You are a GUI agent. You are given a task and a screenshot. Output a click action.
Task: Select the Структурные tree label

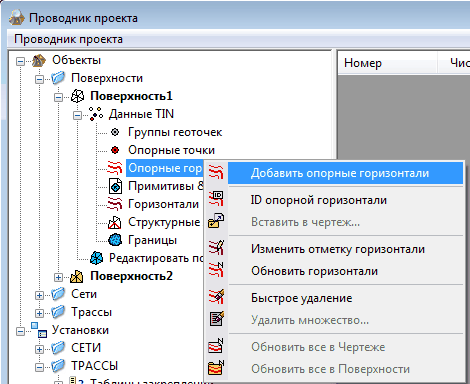pos(164,222)
